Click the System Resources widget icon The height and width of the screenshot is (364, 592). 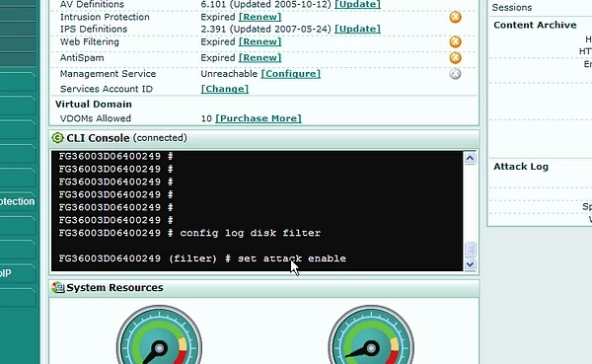pyautogui.click(x=58, y=288)
